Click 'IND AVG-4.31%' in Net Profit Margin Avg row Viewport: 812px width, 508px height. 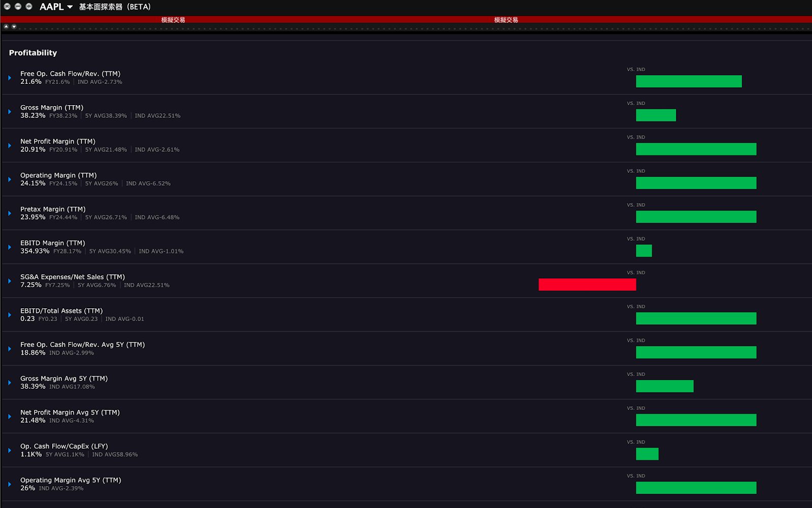pos(72,421)
